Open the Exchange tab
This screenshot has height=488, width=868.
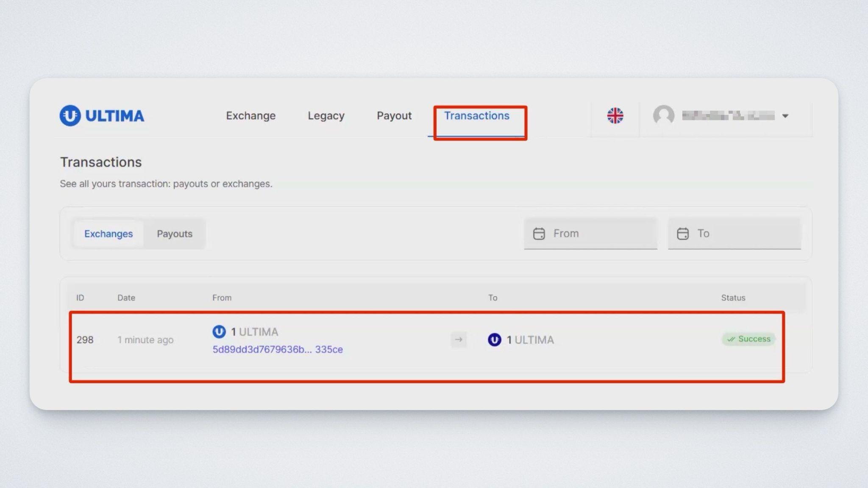coord(250,116)
